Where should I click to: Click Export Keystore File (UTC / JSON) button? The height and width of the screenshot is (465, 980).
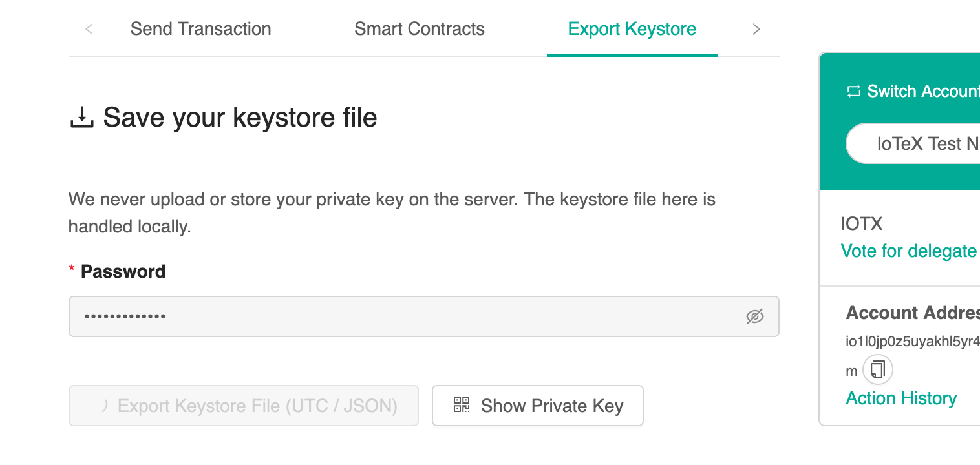pyautogui.click(x=244, y=406)
